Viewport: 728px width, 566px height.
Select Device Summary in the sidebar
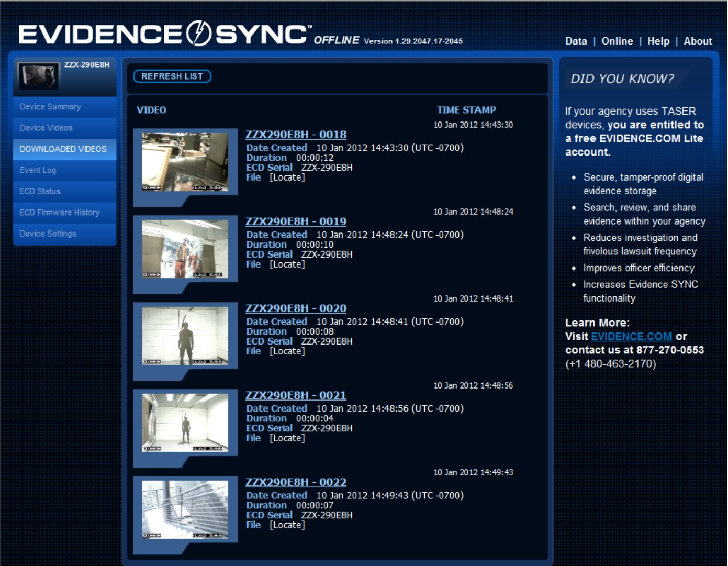click(50, 106)
